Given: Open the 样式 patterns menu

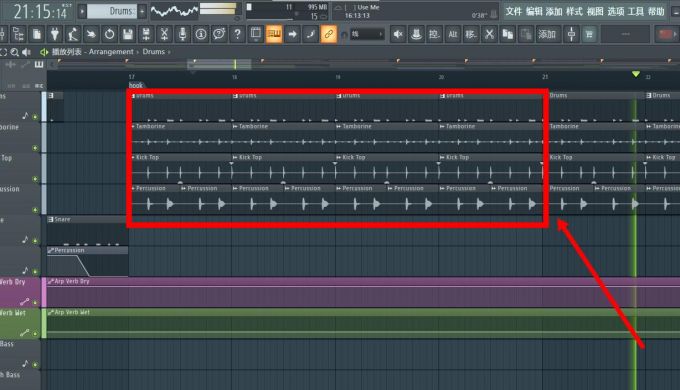Looking at the screenshot, I should [574, 11].
